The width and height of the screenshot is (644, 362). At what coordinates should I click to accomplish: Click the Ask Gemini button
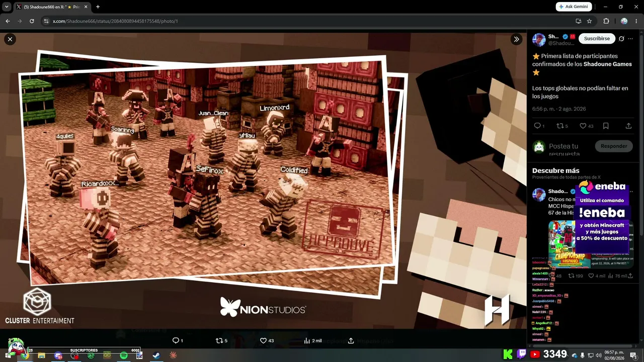(x=574, y=7)
